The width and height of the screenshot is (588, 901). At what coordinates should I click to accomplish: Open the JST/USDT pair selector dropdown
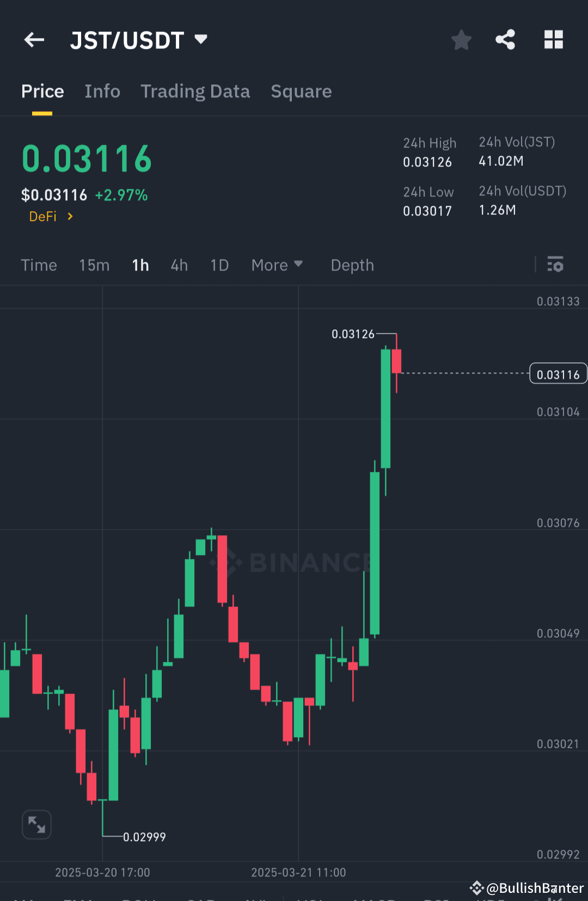[x=200, y=40]
